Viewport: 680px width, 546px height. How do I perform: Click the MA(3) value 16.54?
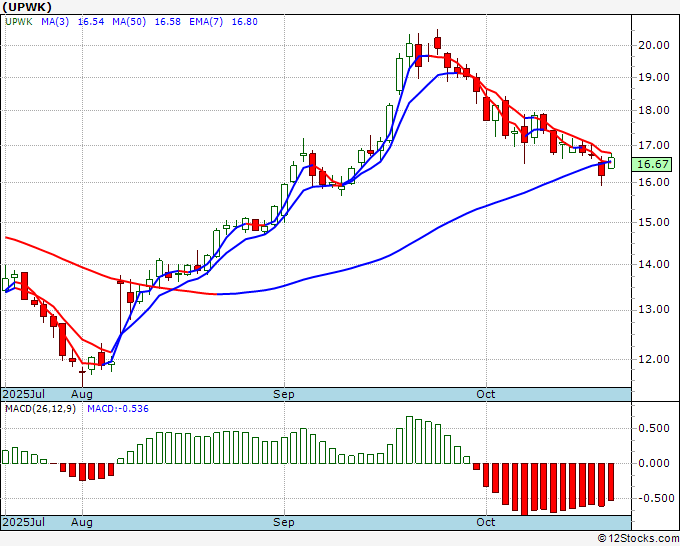91,22
